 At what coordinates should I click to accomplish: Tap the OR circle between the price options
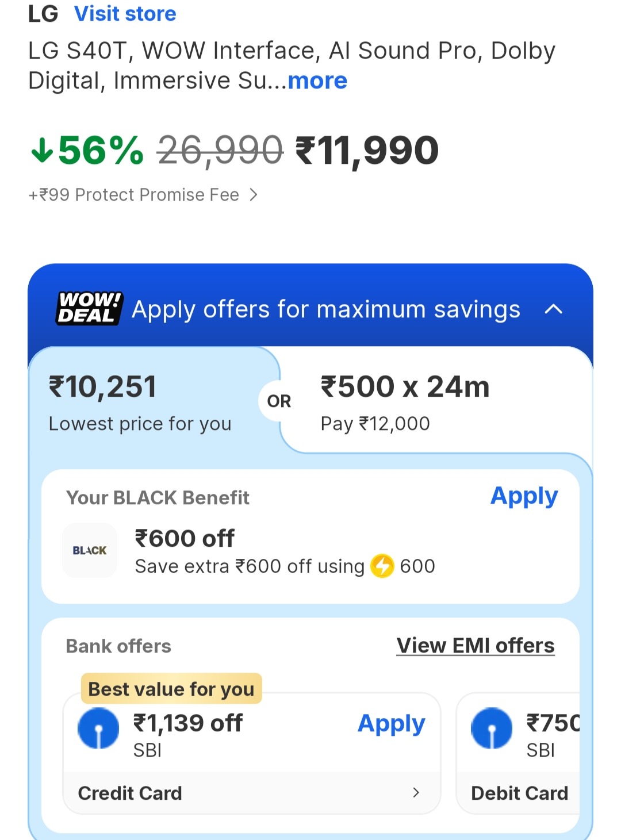point(279,401)
